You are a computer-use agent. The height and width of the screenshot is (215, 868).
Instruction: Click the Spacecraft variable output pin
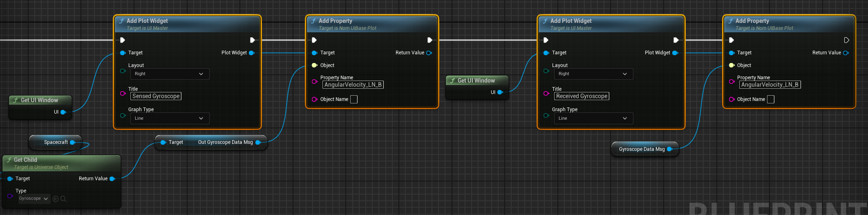pos(72,142)
